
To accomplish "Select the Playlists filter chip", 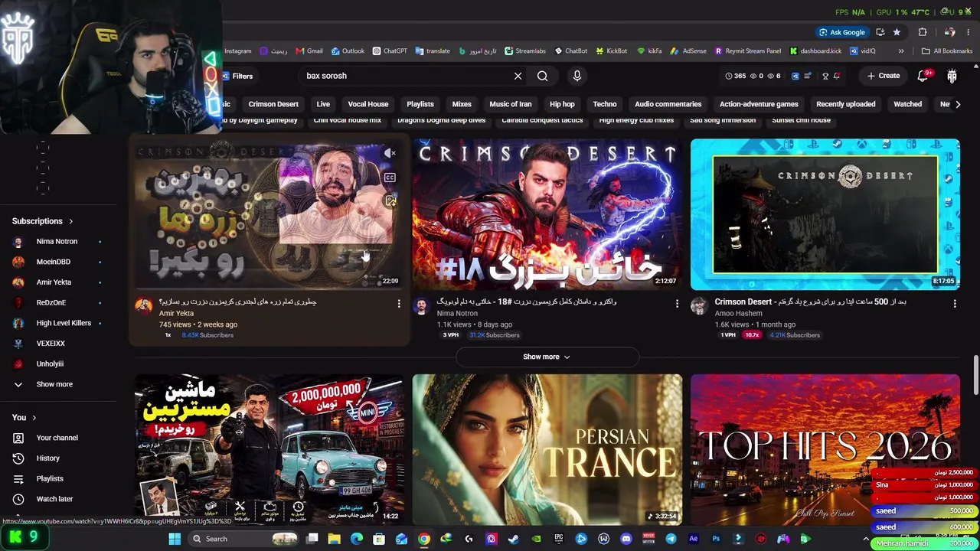I will pos(420,104).
